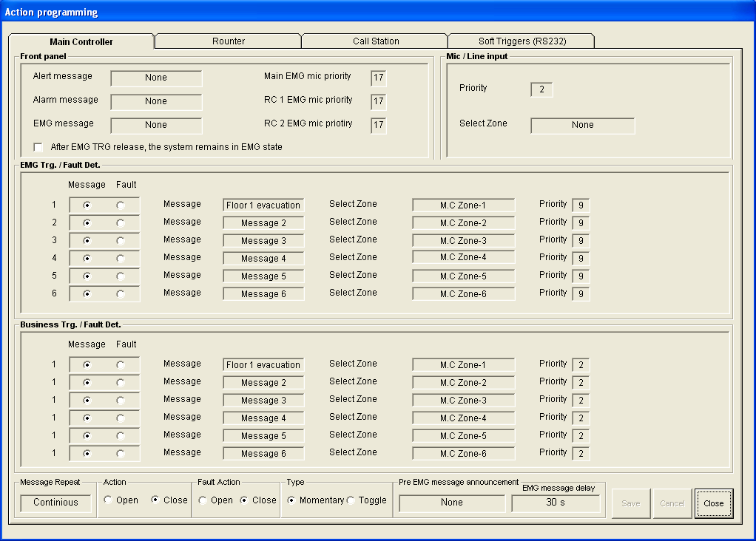Click the Save button
The height and width of the screenshot is (541, 756).
pyautogui.click(x=631, y=503)
